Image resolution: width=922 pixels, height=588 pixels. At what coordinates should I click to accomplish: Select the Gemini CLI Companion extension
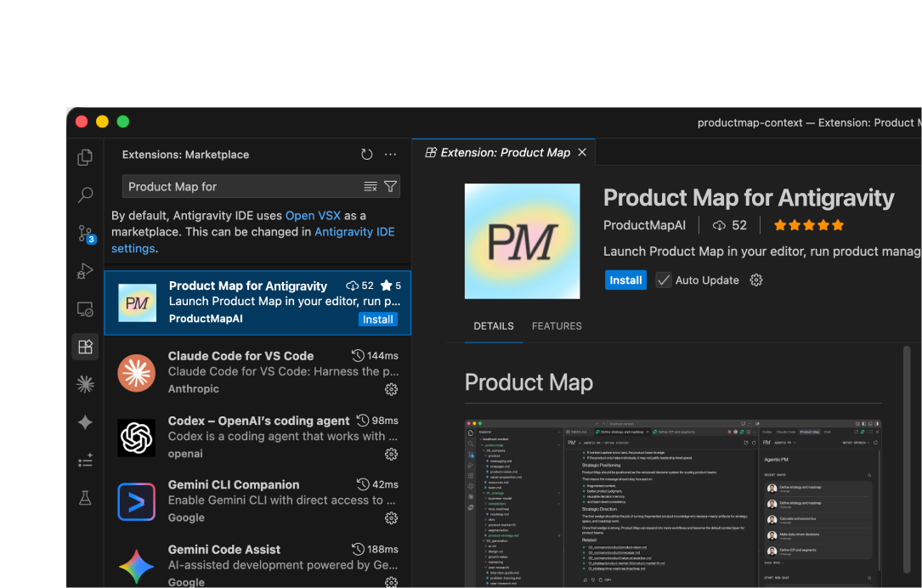[x=257, y=501]
